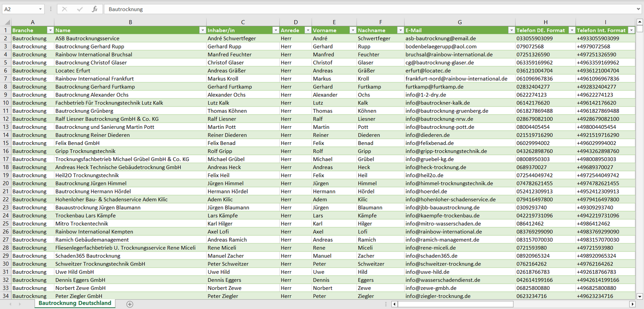
Task: Click the Enter checkmark icon in formula bar
Action: pyautogui.click(x=80, y=9)
